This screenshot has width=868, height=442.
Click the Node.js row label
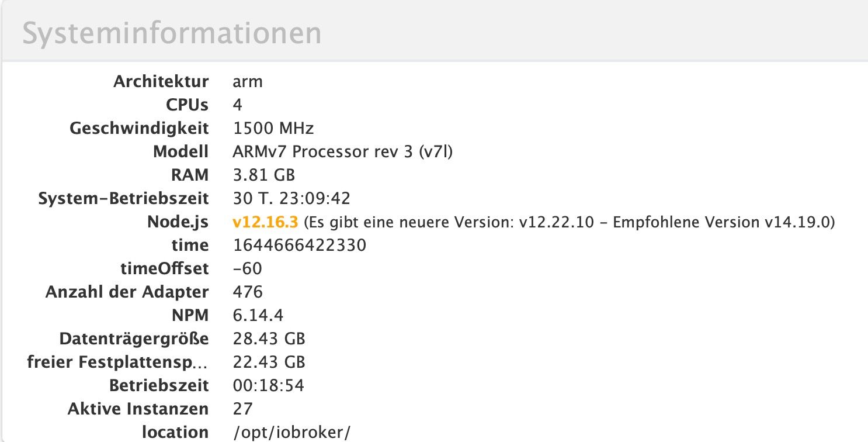[x=177, y=222]
